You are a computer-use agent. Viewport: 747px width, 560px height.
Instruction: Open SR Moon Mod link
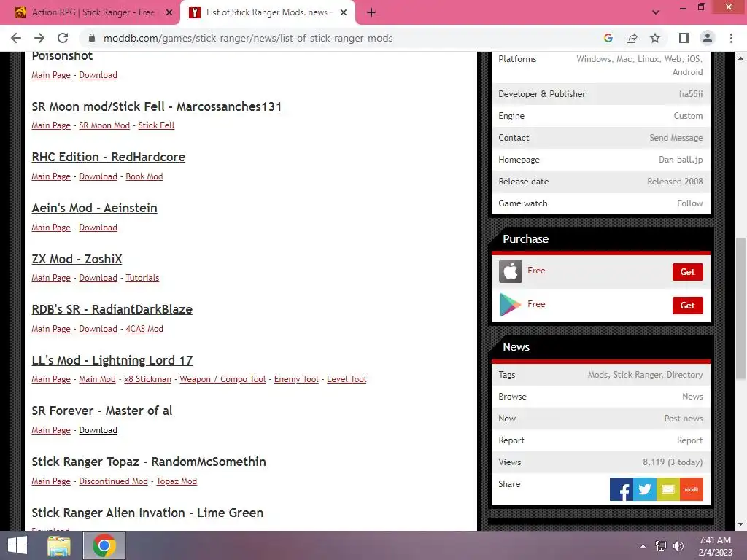pyautogui.click(x=104, y=125)
